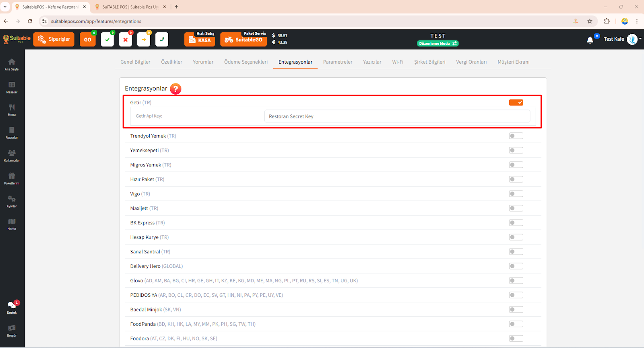Click the orange arrow orders icon
This screenshot has height=348, width=644.
tap(144, 39)
